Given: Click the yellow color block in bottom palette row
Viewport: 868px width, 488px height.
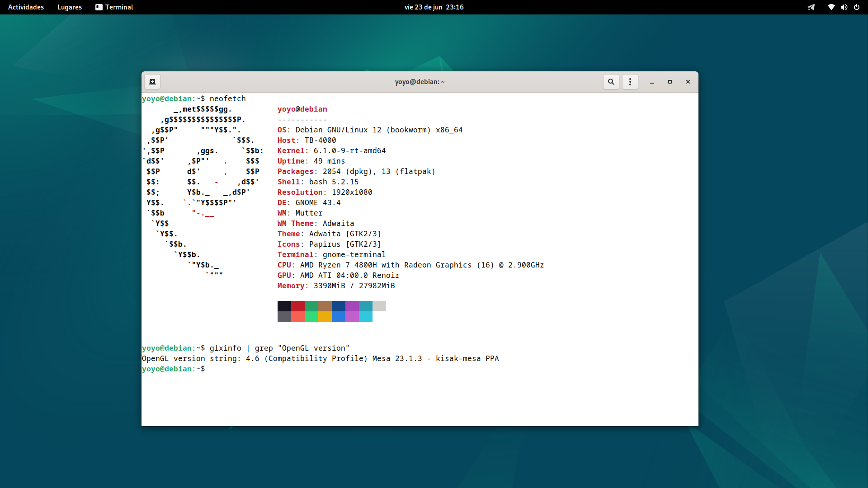Looking at the screenshot, I should coord(325,317).
